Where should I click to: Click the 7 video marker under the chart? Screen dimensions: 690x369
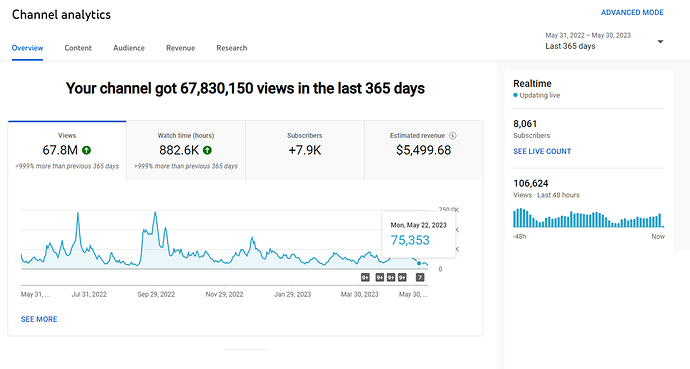point(420,278)
